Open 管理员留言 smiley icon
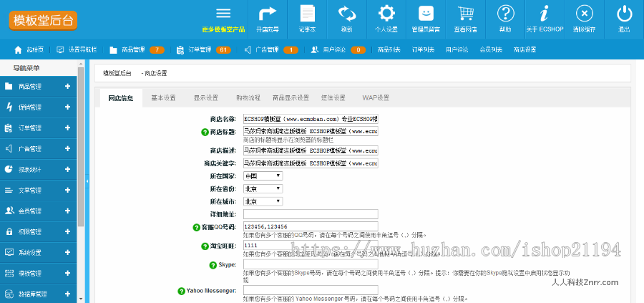The width and height of the screenshot is (644, 303). point(426,13)
